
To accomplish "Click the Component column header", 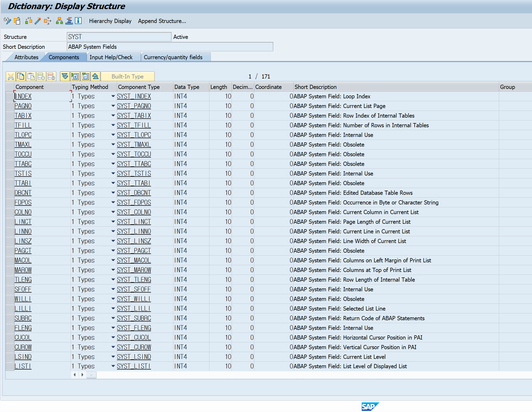I will pyautogui.click(x=43, y=87).
